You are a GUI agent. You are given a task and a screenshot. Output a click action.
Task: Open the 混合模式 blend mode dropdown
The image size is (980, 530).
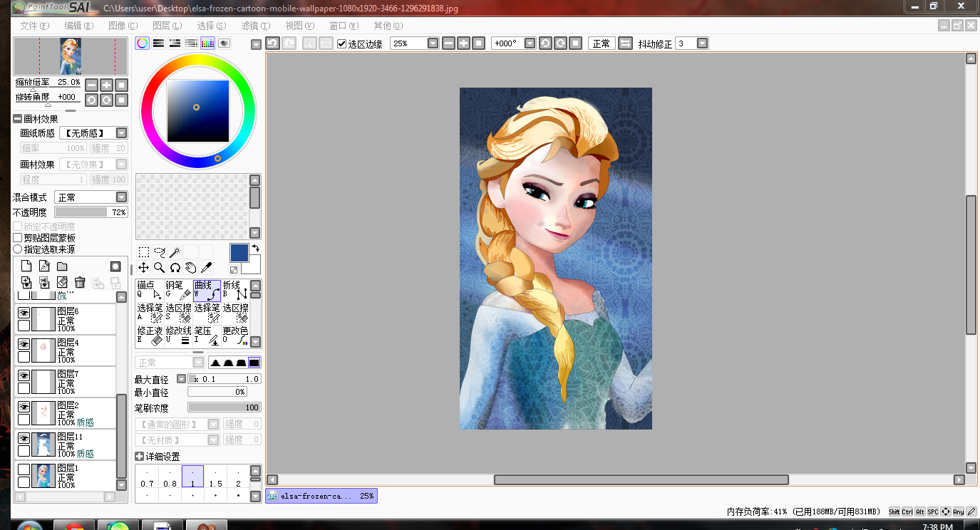pos(91,197)
